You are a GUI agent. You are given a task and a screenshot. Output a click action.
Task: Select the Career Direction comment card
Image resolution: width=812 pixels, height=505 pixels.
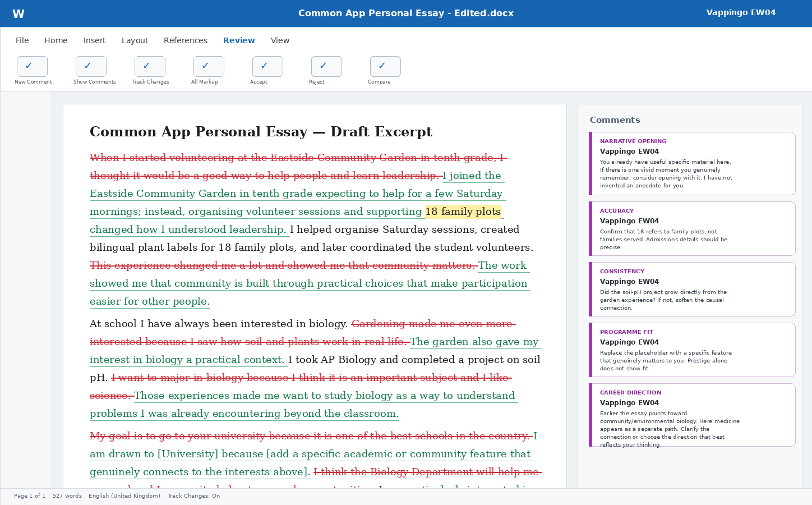pyautogui.click(x=692, y=415)
